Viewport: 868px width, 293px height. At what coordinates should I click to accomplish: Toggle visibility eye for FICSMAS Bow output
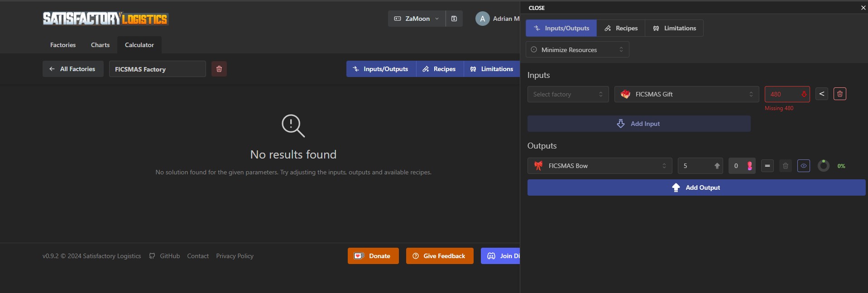tap(803, 166)
